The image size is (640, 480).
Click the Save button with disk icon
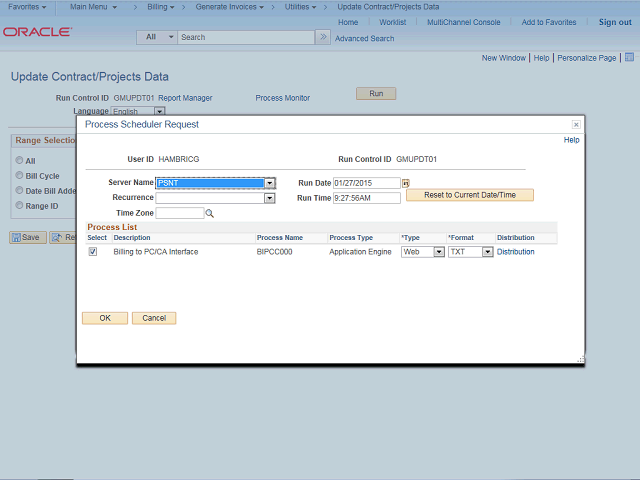coord(28,237)
